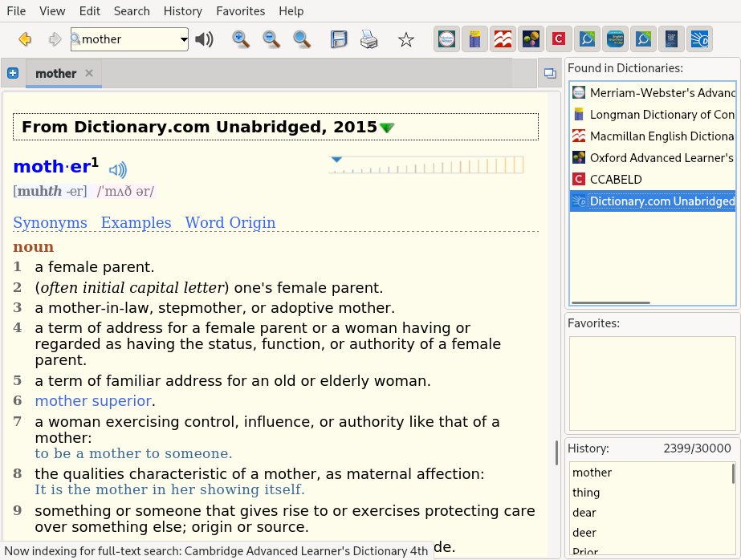This screenshot has width=741, height=560.
Task: Toggle Dictionary.com Unabridged toolbar icon
Action: [x=699, y=39]
